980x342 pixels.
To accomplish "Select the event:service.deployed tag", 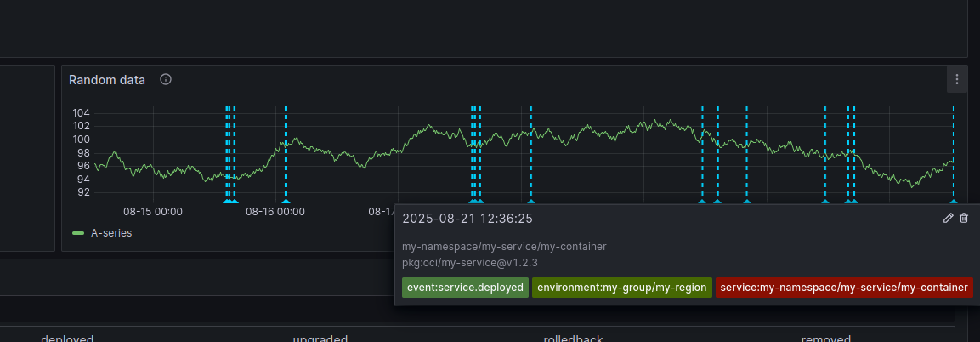I will tap(465, 288).
